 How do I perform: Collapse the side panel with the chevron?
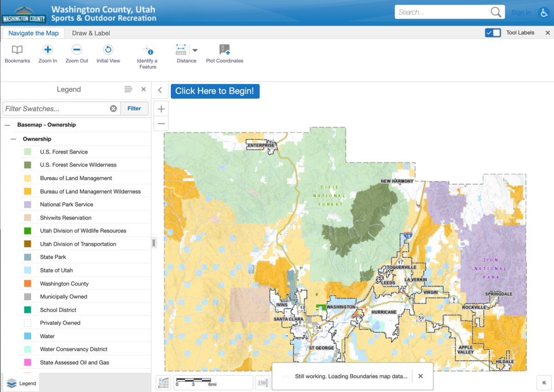(160, 90)
